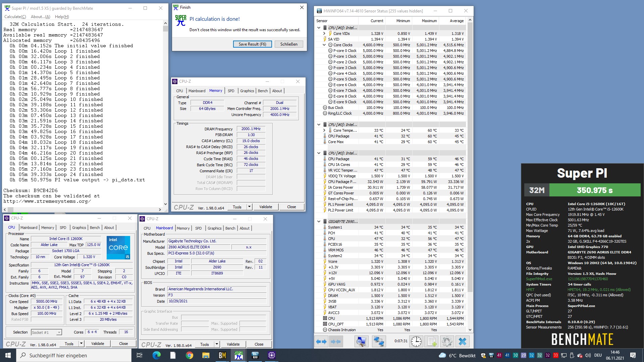Screen dimensions: 644x362
Task: Expand the Core VIDs row
Action: click(x=324, y=34)
